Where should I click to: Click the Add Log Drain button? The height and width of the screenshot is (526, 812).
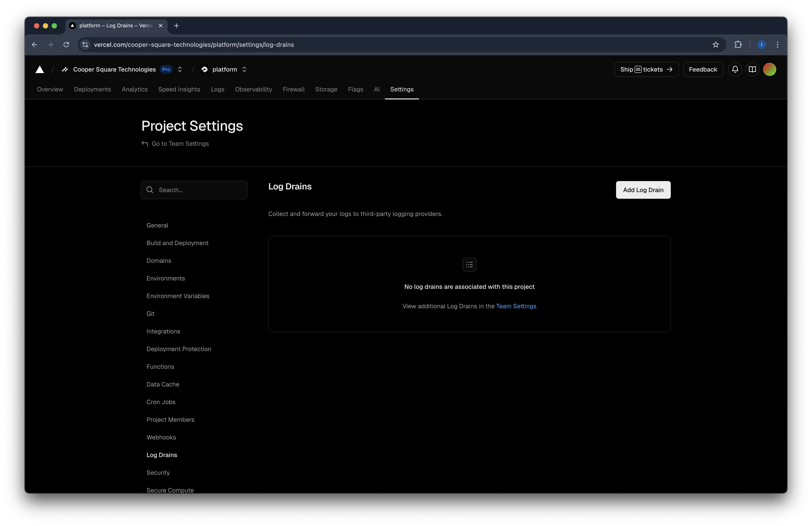643,190
